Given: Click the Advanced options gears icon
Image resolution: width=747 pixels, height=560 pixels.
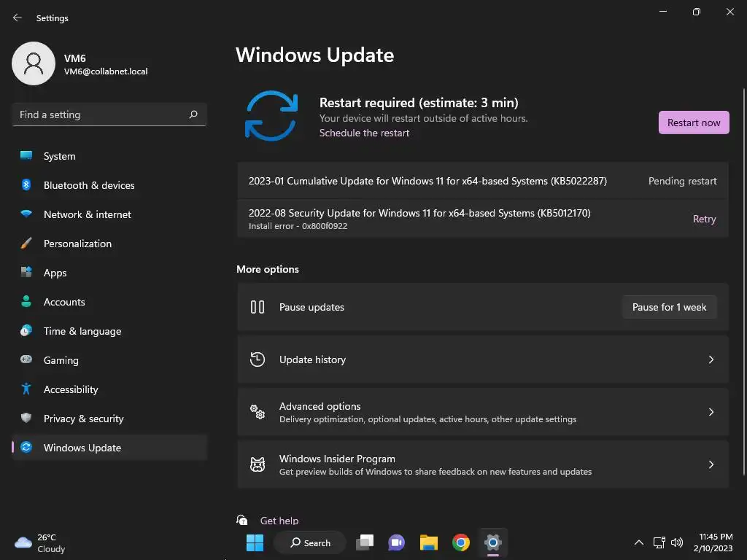Looking at the screenshot, I should [258, 412].
